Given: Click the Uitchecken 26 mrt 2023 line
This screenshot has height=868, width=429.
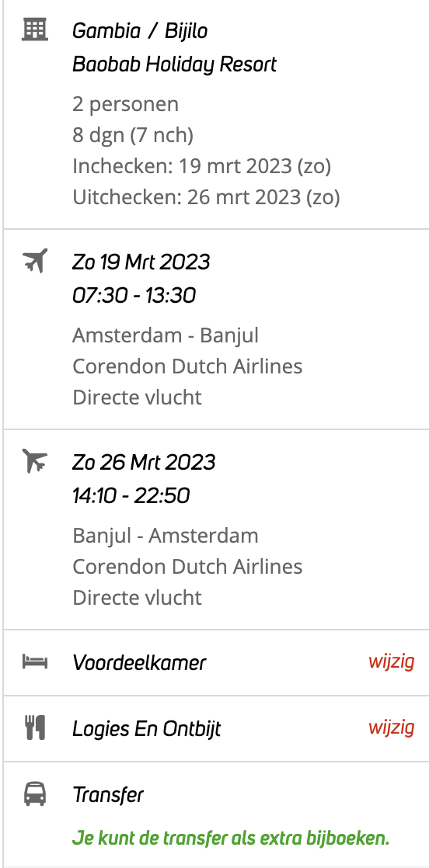Looking at the screenshot, I should (206, 197).
